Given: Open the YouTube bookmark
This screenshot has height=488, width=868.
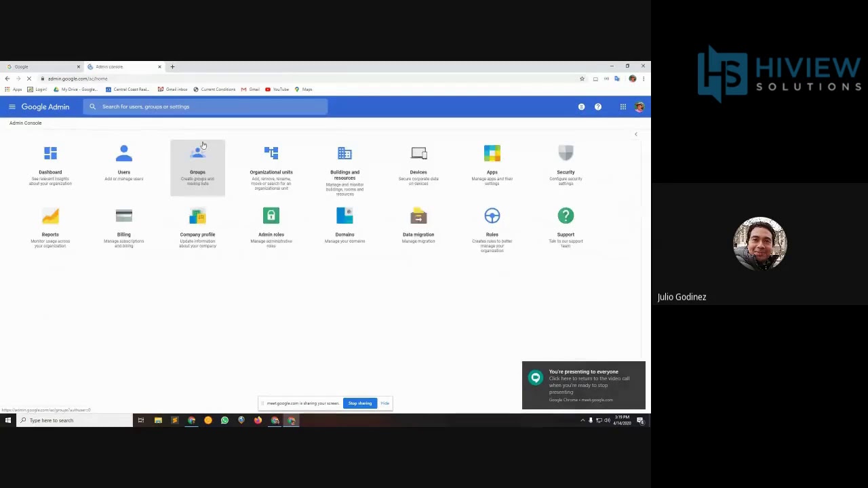Looking at the screenshot, I should [277, 89].
